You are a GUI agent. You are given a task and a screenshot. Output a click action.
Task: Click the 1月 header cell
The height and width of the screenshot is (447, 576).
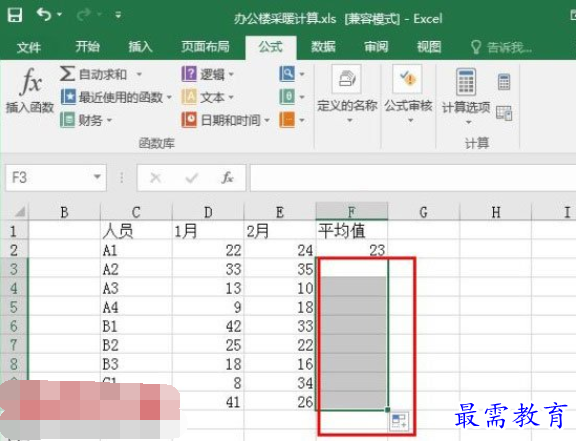pos(208,231)
